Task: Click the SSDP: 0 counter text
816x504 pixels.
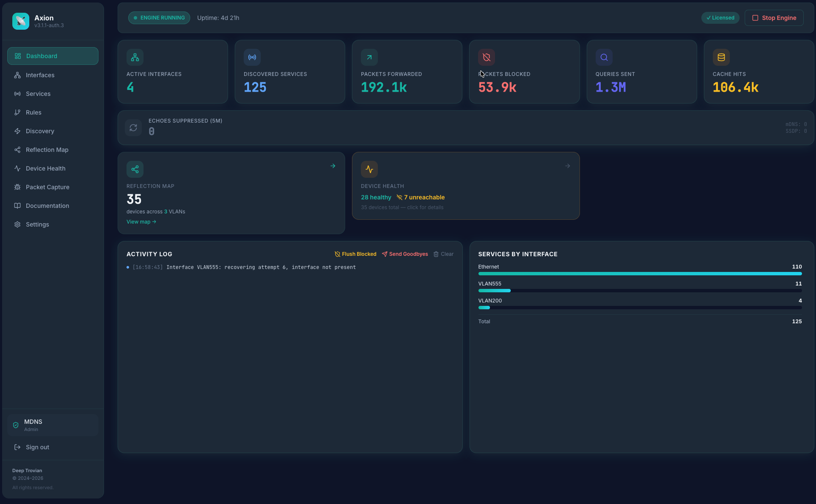Action: 796,131
